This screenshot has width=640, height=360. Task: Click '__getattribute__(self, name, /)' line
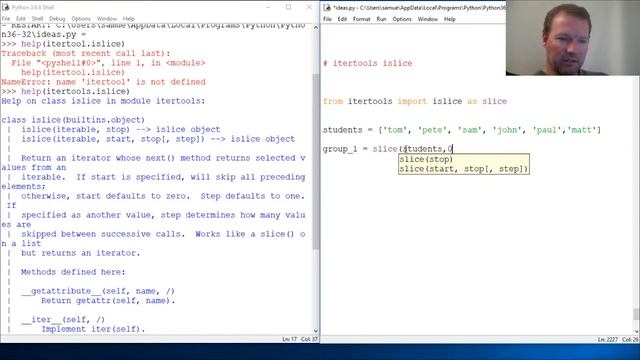pos(98,291)
